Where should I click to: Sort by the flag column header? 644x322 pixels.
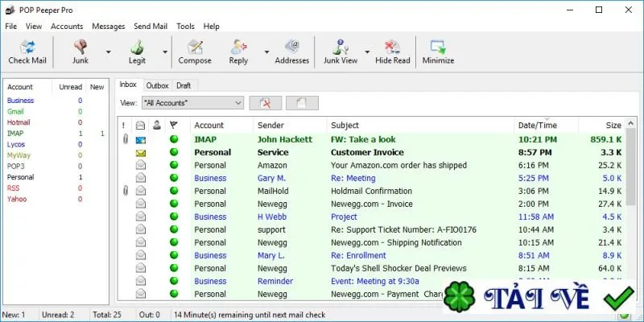173,125
